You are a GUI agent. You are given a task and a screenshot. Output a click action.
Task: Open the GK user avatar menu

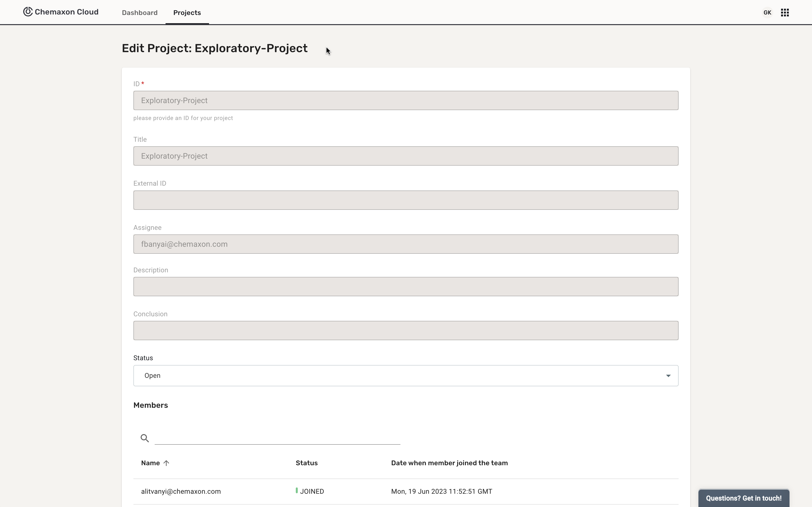(767, 13)
